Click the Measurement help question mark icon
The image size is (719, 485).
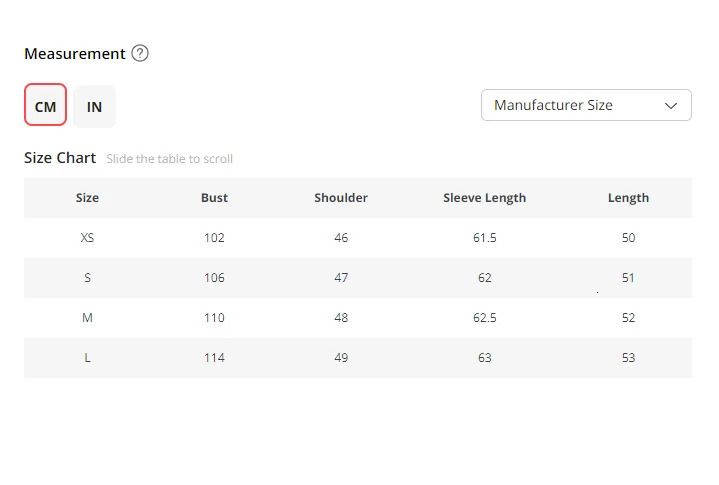pyautogui.click(x=140, y=54)
